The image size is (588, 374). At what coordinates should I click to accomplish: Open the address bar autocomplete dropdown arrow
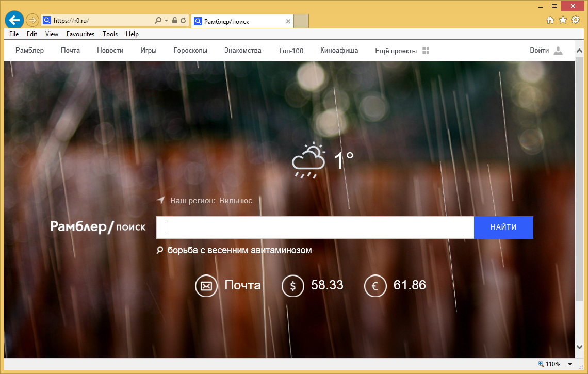click(166, 21)
